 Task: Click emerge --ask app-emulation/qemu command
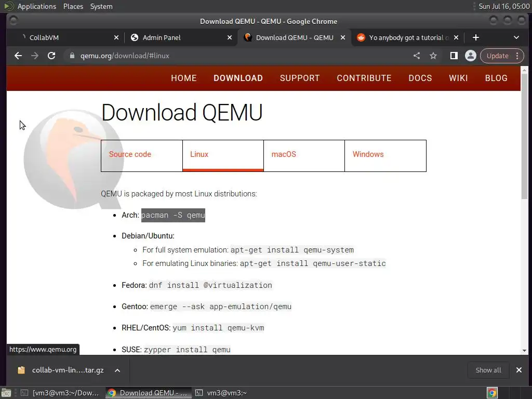220,307
